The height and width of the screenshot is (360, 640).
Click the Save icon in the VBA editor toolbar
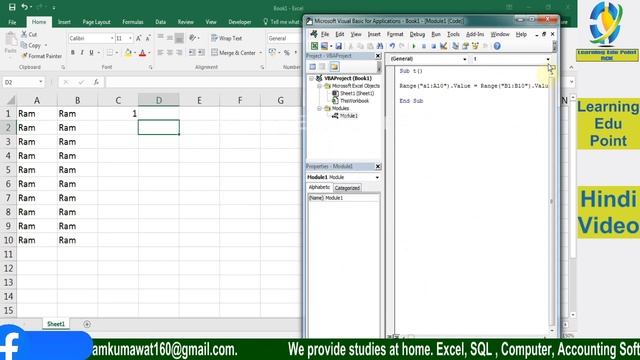tap(338, 46)
